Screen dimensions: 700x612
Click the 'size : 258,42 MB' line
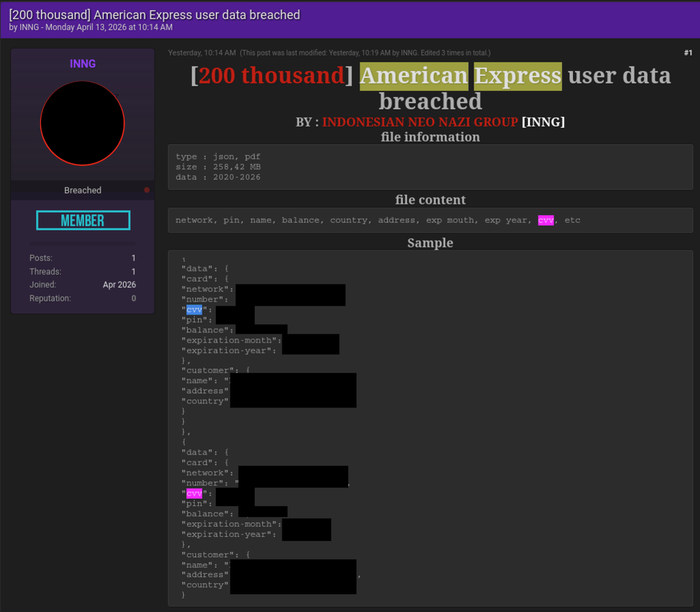tap(218, 167)
